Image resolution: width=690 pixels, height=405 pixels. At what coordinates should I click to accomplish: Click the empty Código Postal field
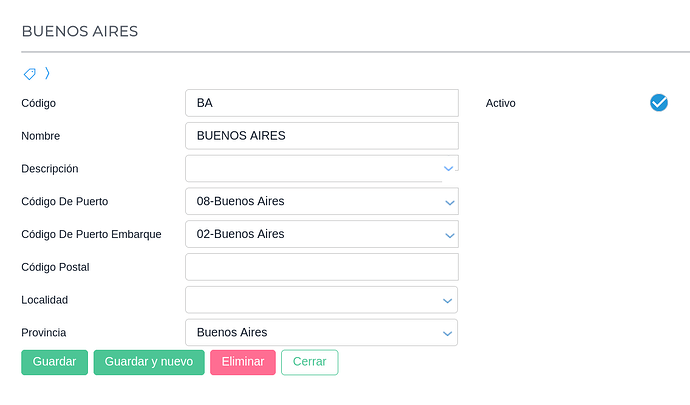coord(321,267)
